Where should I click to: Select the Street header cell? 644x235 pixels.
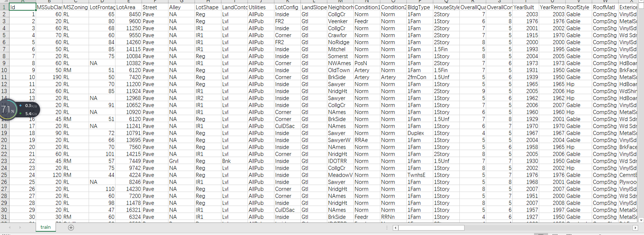155,7
